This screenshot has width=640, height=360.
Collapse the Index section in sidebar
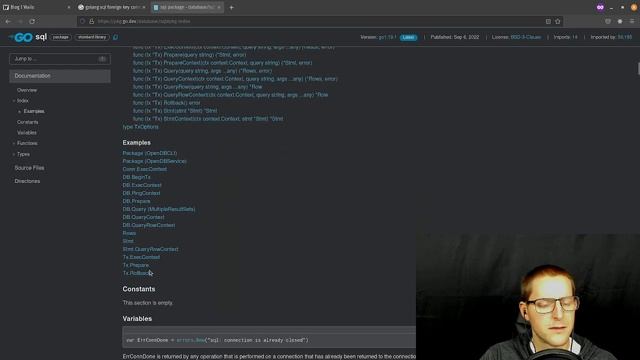click(x=14, y=101)
